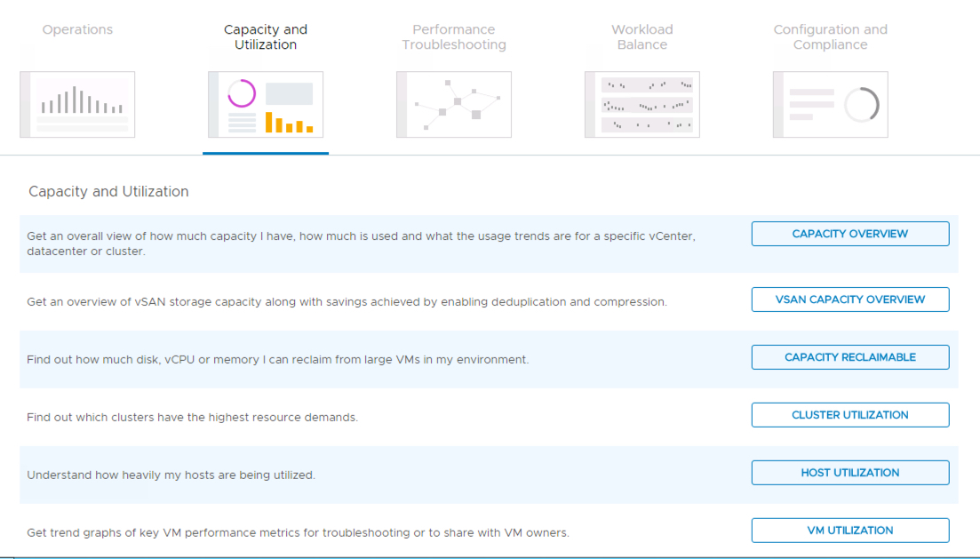Launch the vSAN Capacity Overview button
Viewport: 980px width, 559px height.
[850, 299]
